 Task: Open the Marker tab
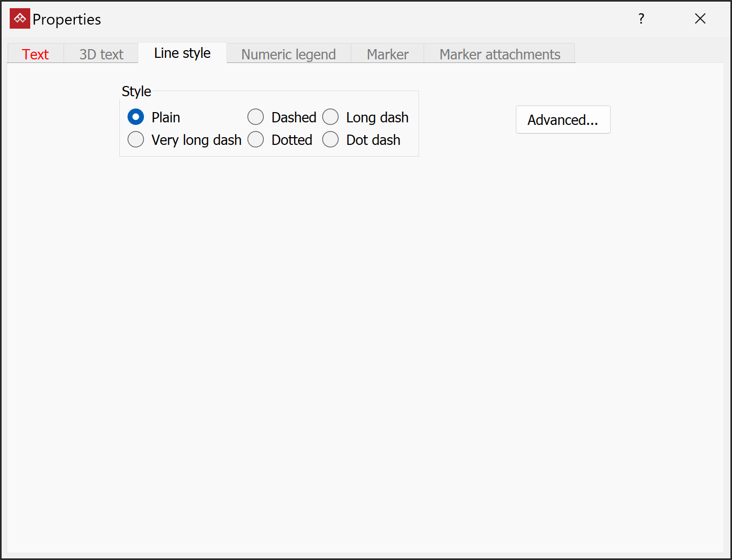point(387,54)
